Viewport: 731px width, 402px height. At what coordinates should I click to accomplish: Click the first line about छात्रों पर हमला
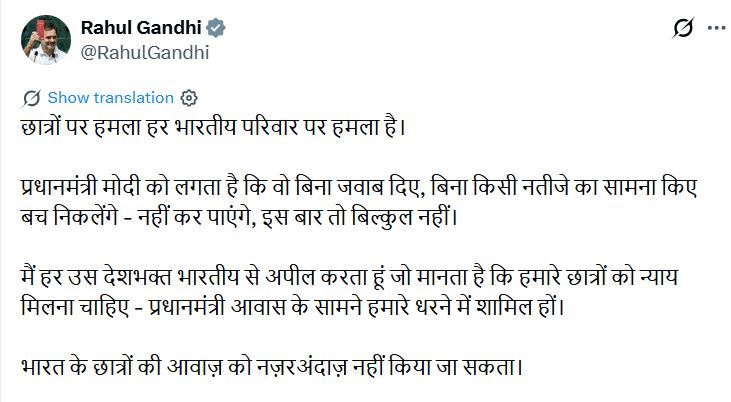(214, 127)
